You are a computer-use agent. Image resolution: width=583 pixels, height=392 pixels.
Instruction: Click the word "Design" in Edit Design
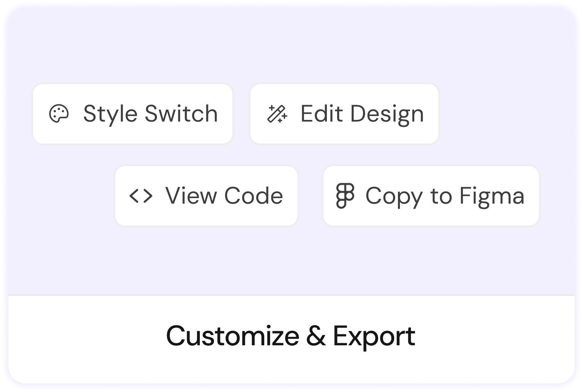pos(387,114)
